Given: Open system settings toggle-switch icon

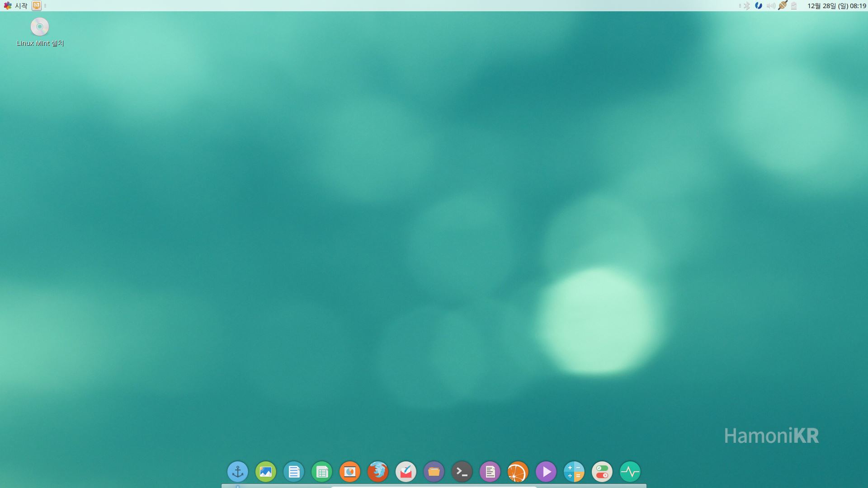Looking at the screenshot, I should pos(602,472).
